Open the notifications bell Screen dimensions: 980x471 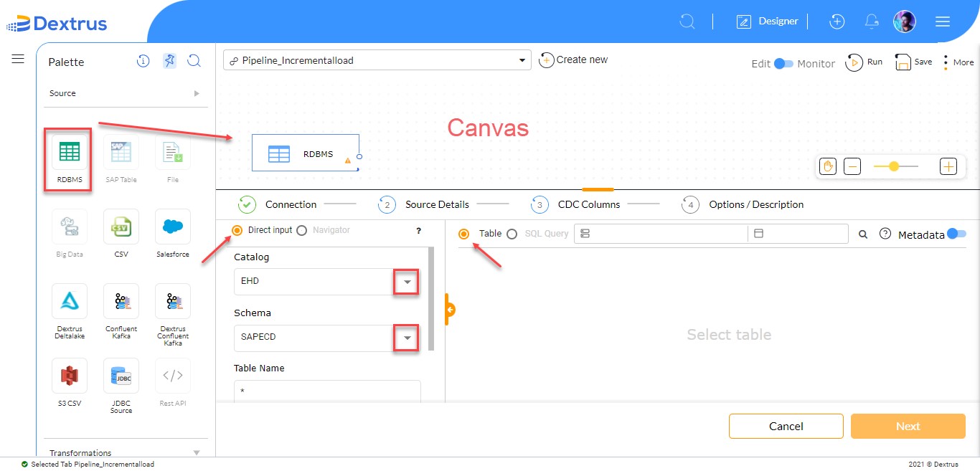(x=872, y=22)
